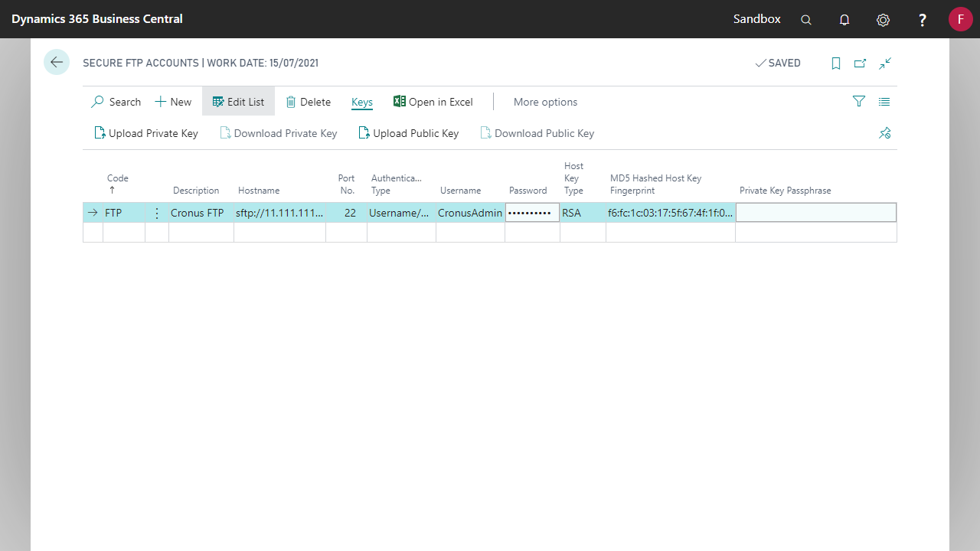Screen dimensions: 980x551
Task: Go back using the arrow button
Action: click(57, 62)
